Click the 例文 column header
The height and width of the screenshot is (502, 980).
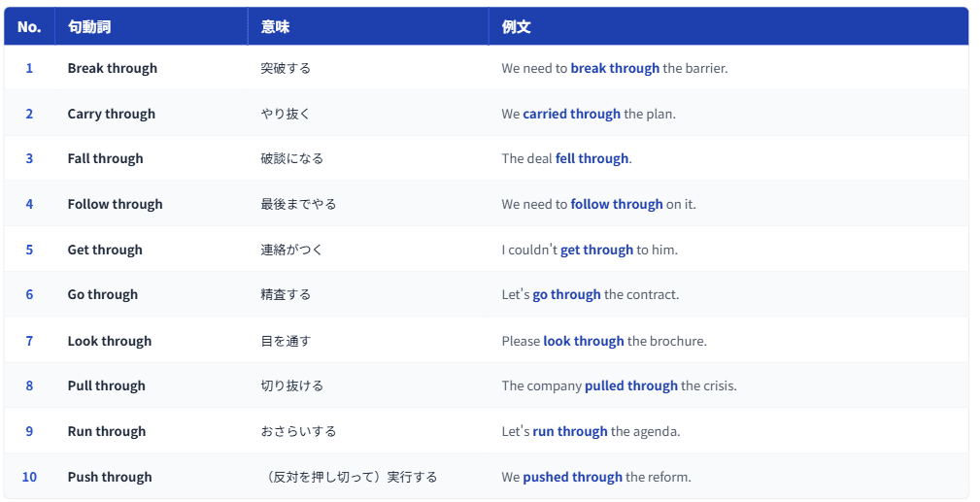point(516,27)
